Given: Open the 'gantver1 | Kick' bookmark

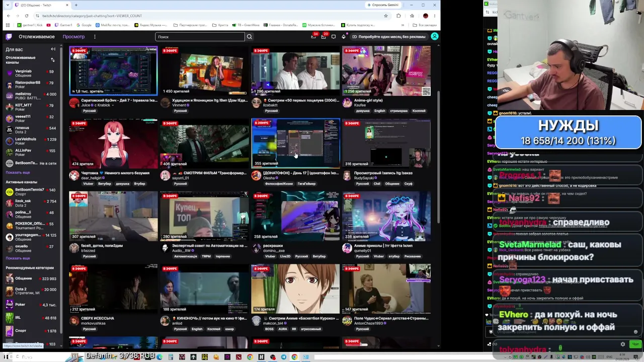Looking at the screenshot, I should pos(29,25).
